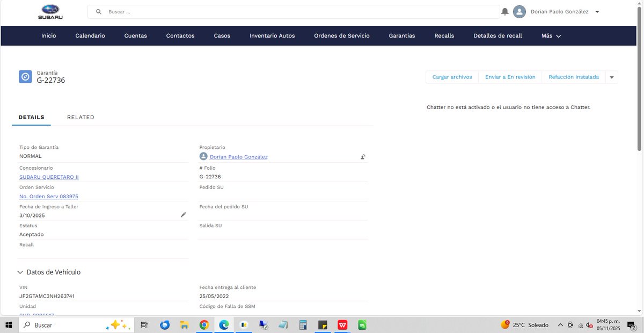Image resolution: width=644 pixels, height=333 pixels.
Task: Expand the Más navigation menu
Action: 551,36
